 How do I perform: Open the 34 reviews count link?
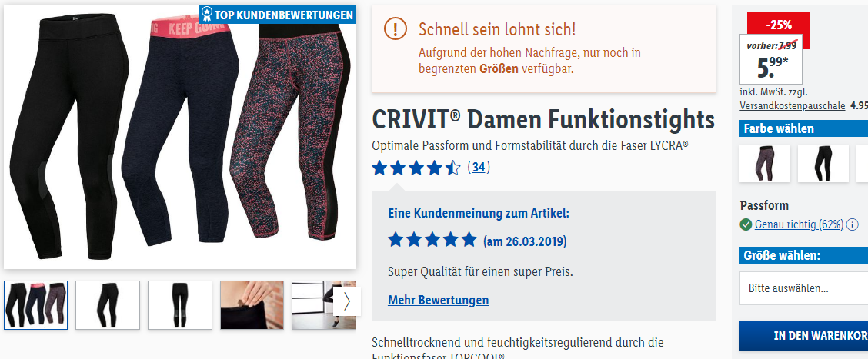click(479, 167)
